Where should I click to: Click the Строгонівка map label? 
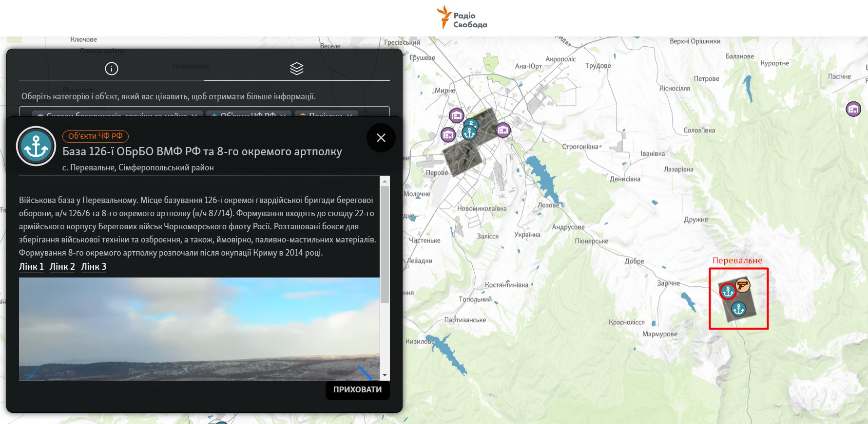tap(580, 147)
